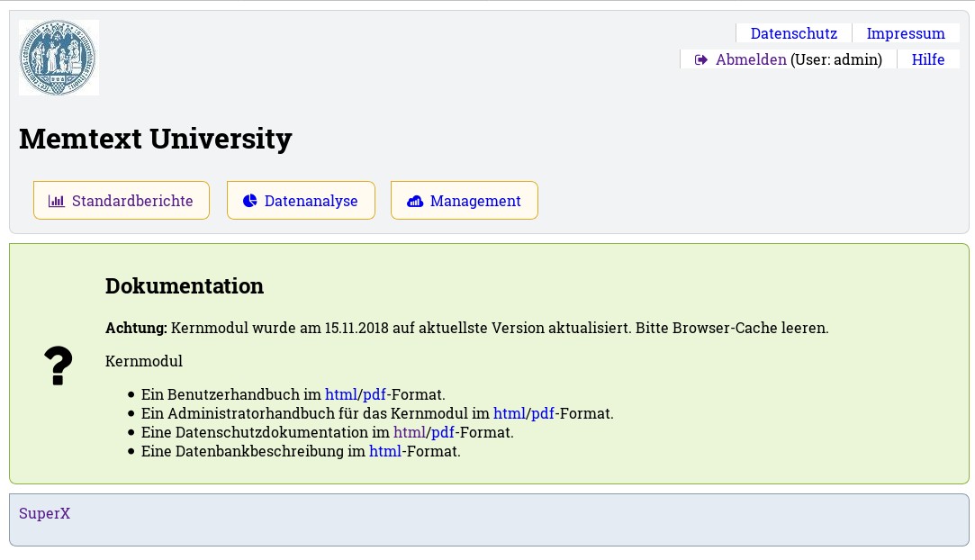The width and height of the screenshot is (975, 560).
Task: Click the SuperX footer link
Action: (44, 513)
